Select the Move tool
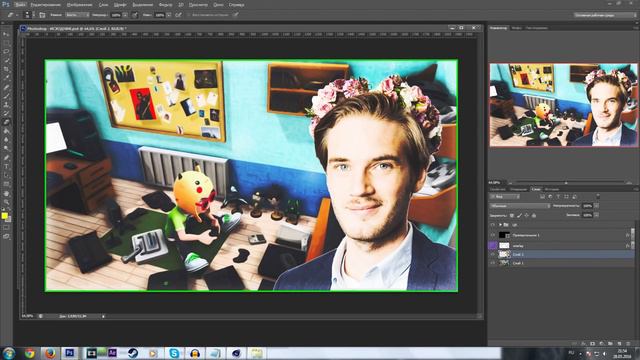 [x=6, y=34]
